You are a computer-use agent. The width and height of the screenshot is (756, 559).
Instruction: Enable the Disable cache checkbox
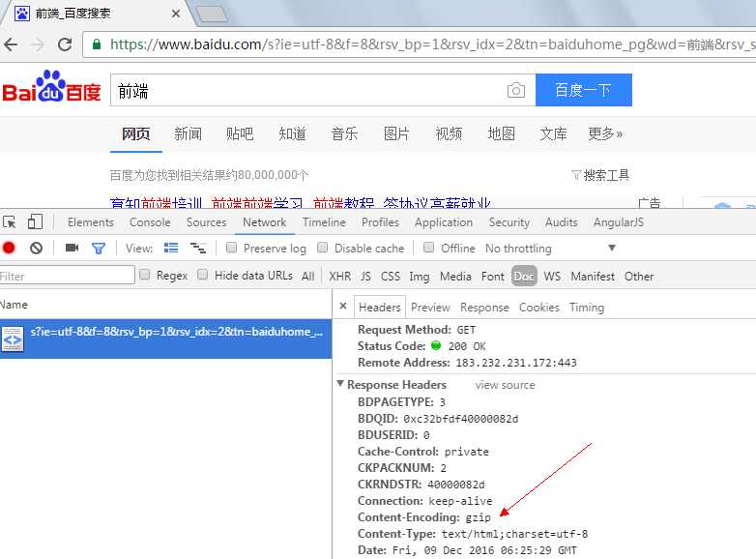[x=323, y=248]
